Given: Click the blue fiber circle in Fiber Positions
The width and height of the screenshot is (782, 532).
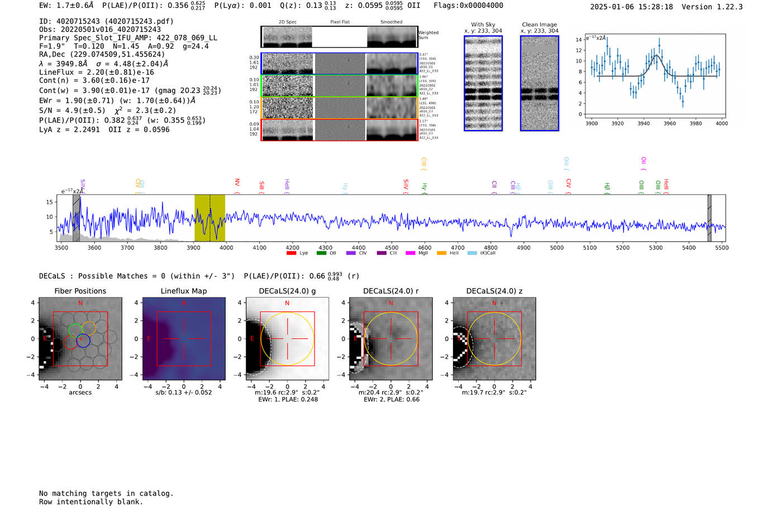Looking at the screenshot, I should coord(83,340).
